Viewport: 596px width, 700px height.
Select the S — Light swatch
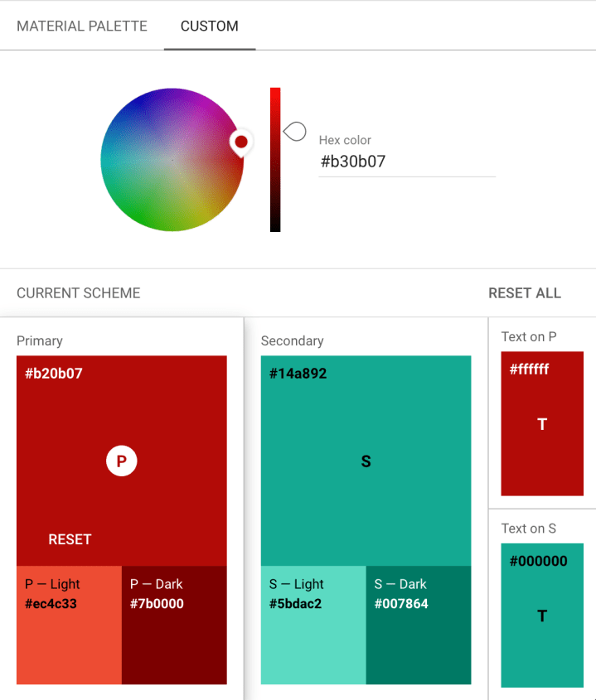pos(313,625)
